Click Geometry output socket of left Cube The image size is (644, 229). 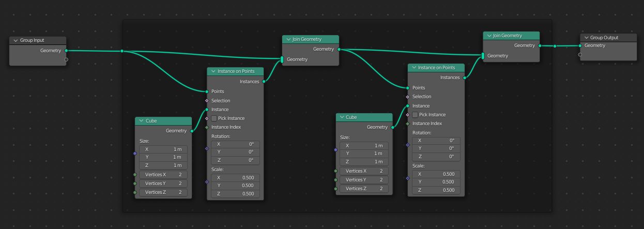pos(191,131)
